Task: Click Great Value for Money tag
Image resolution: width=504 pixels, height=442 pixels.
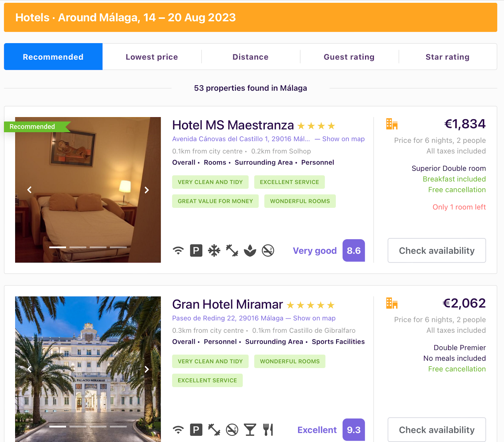Action: click(x=215, y=201)
